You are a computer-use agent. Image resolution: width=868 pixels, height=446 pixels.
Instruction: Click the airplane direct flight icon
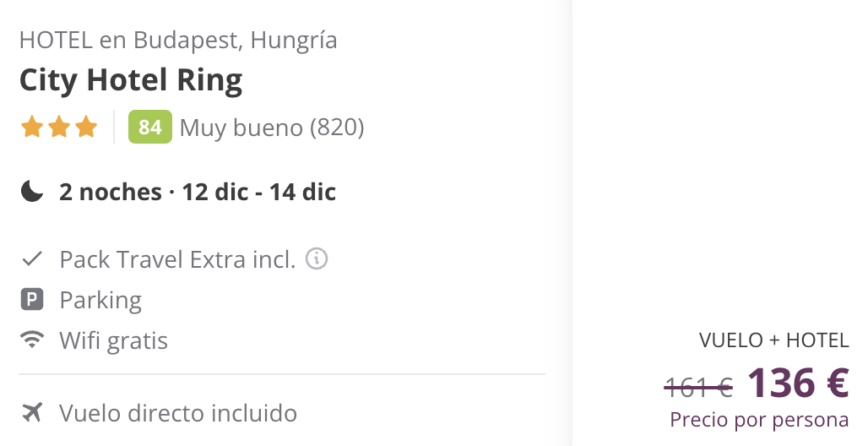coord(32,413)
